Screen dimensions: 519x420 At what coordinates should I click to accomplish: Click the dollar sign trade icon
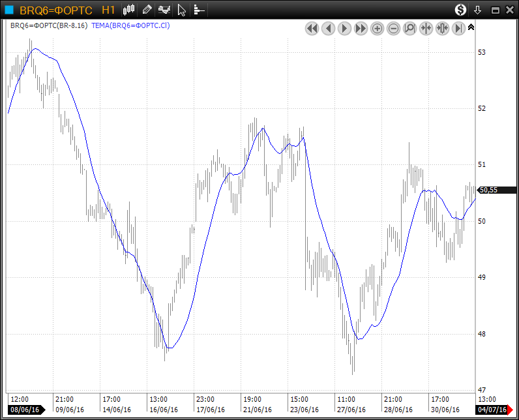460,10
